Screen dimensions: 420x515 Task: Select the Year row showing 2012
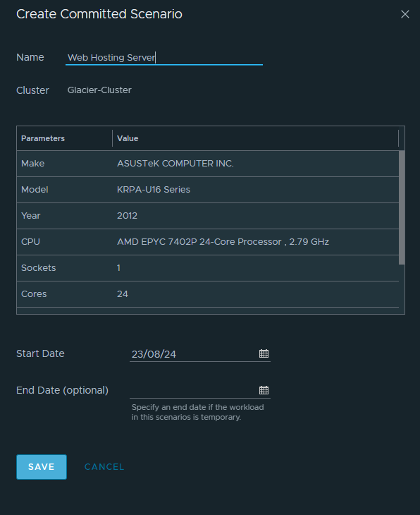click(208, 216)
